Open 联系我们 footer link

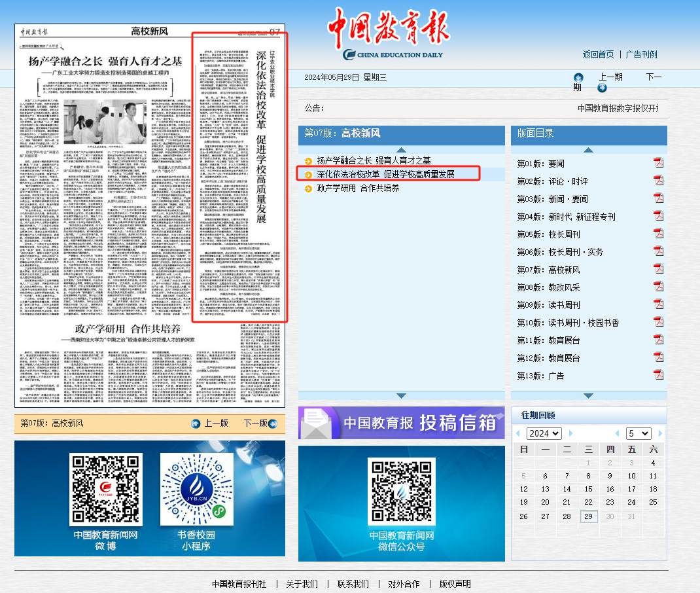[353, 584]
